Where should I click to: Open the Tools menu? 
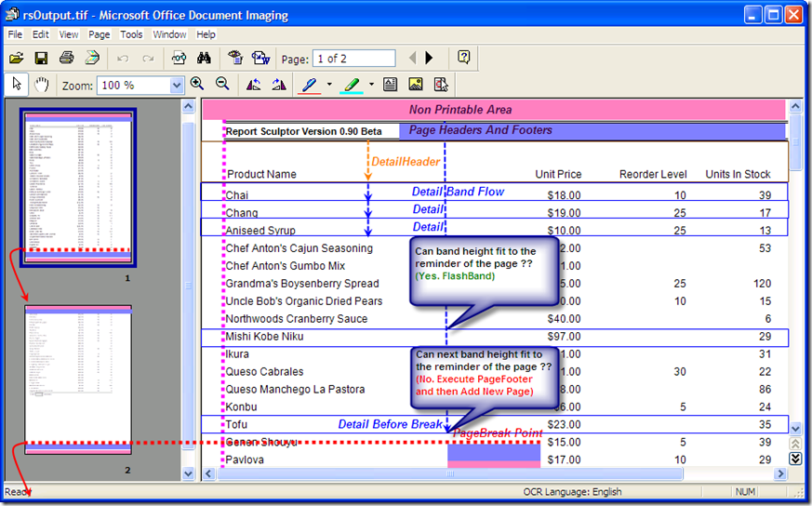[131, 34]
